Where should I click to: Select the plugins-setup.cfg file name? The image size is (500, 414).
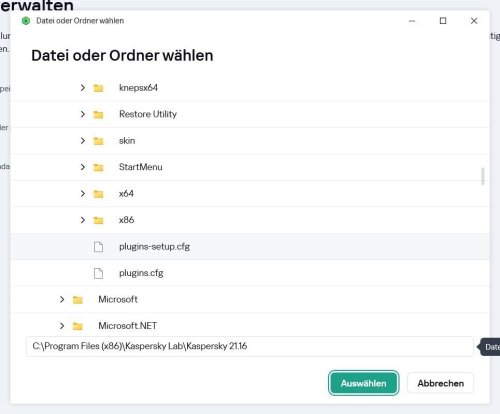[x=154, y=247]
